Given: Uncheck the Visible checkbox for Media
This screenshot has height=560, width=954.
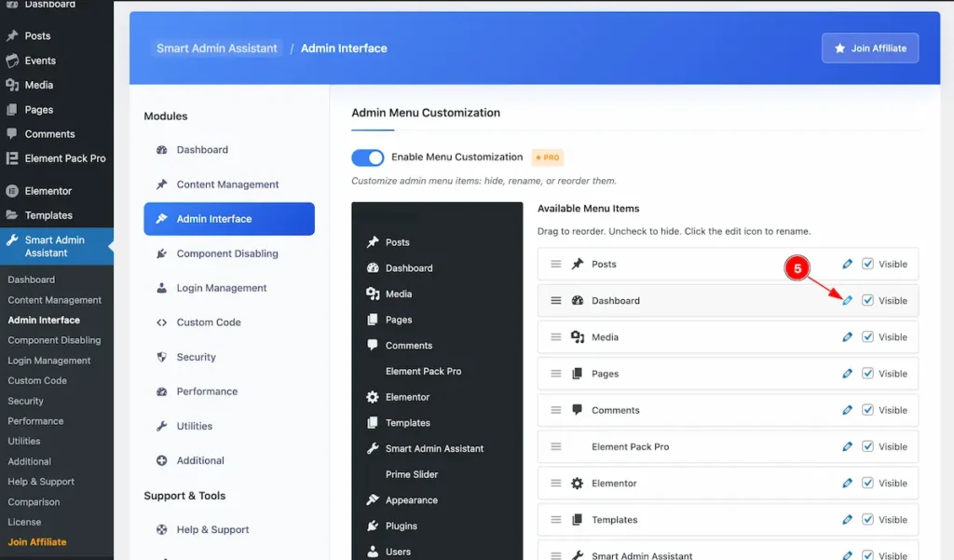Looking at the screenshot, I should [867, 336].
